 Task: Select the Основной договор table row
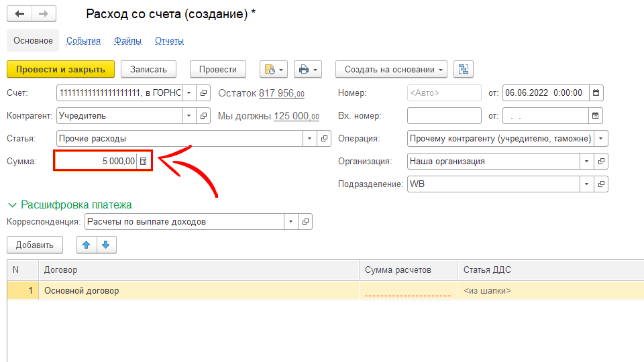click(201, 290)
